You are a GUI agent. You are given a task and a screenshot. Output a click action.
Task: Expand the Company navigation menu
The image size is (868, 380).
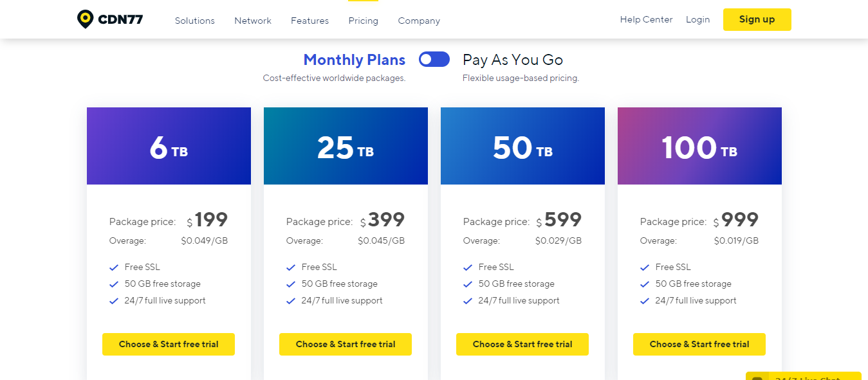(419, 21)
